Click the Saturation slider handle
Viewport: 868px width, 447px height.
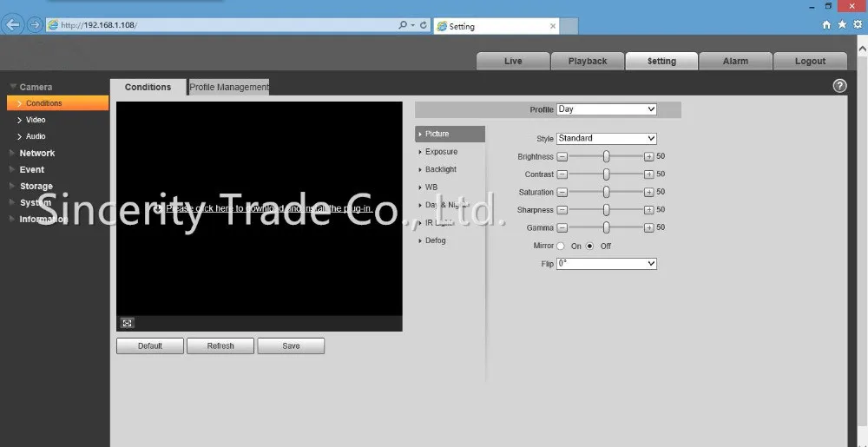(x=606, y=192)
